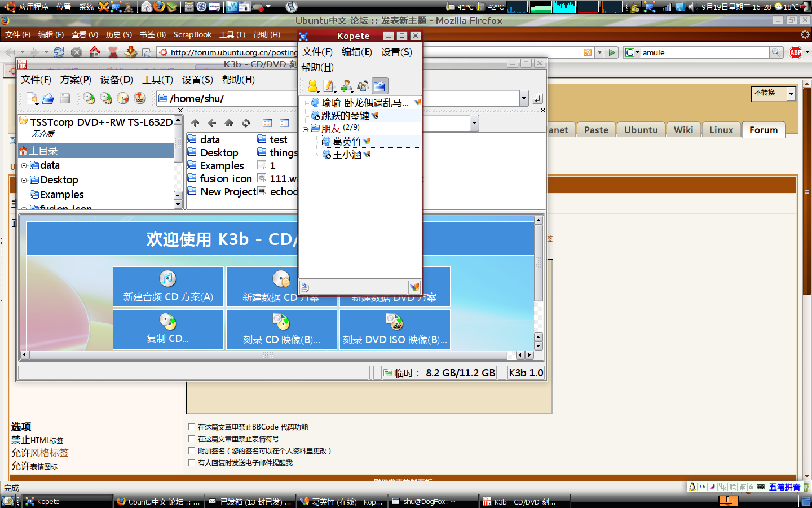Check disable BBCode checkbox

pos(191,427)
